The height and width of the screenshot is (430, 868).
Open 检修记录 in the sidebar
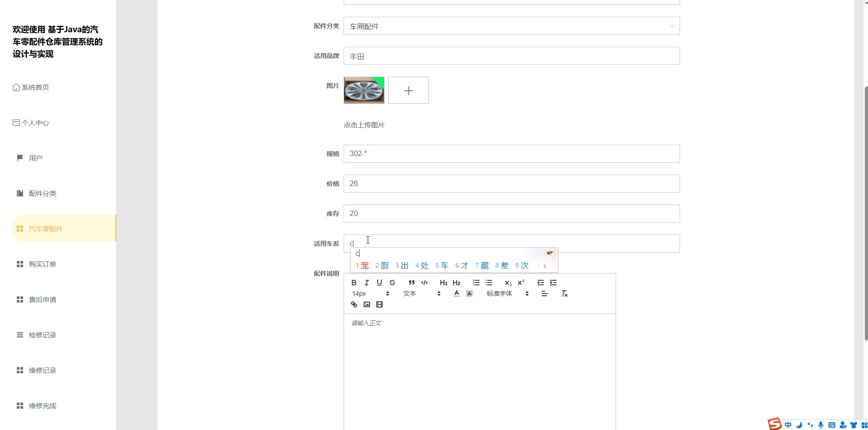[37, 335]
